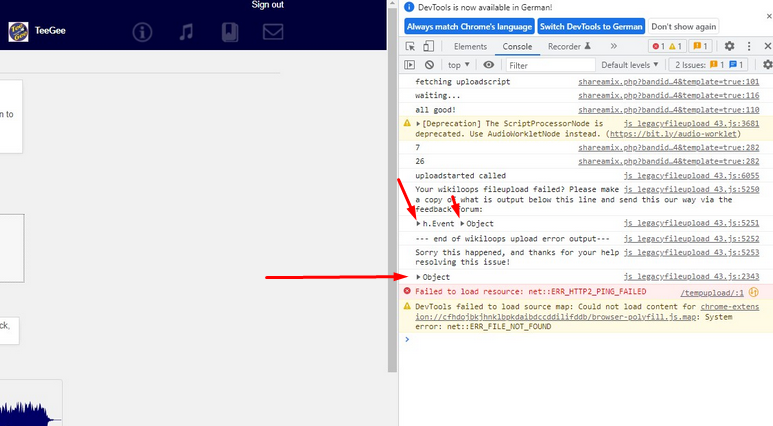Click the AI insight icon on error row
773x426 pixels.
click(753, 292)
